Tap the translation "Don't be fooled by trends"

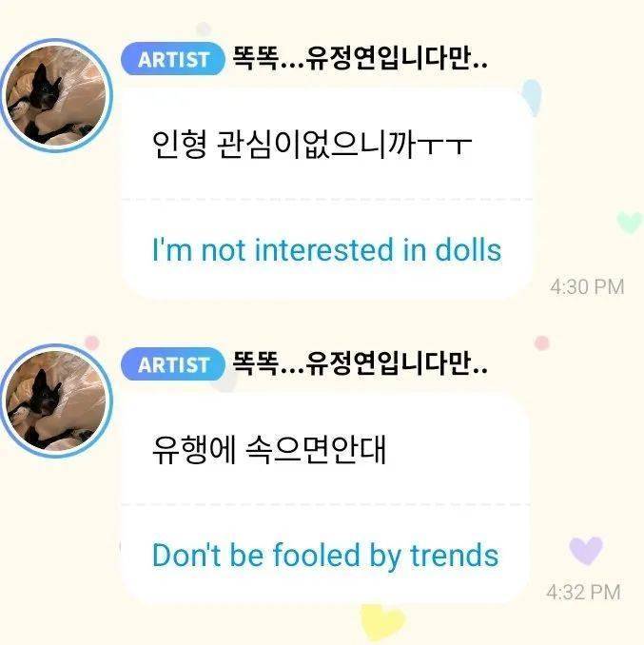[325, 556]
